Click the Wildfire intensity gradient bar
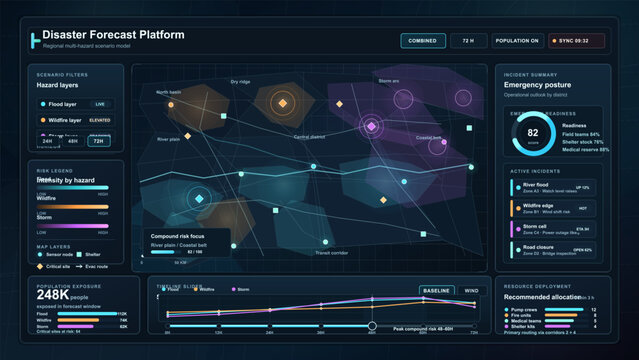The height and width of the screenshot is (360, 639). pos(73,207)
